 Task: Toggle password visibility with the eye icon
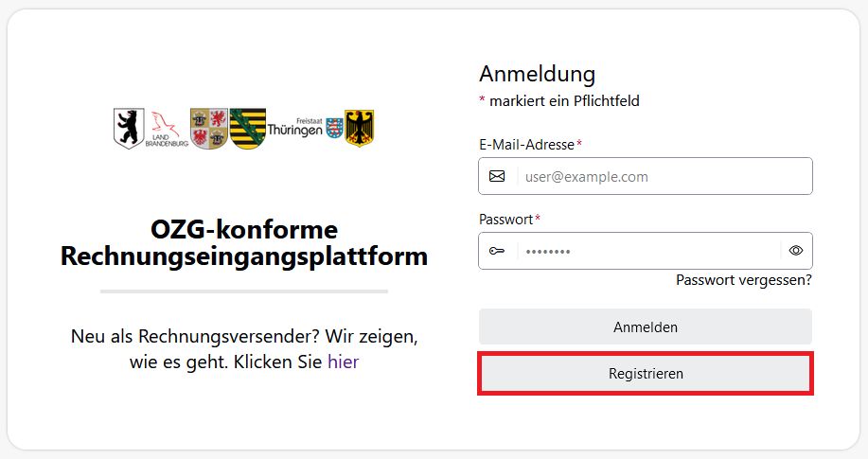[x=796, y=250]
